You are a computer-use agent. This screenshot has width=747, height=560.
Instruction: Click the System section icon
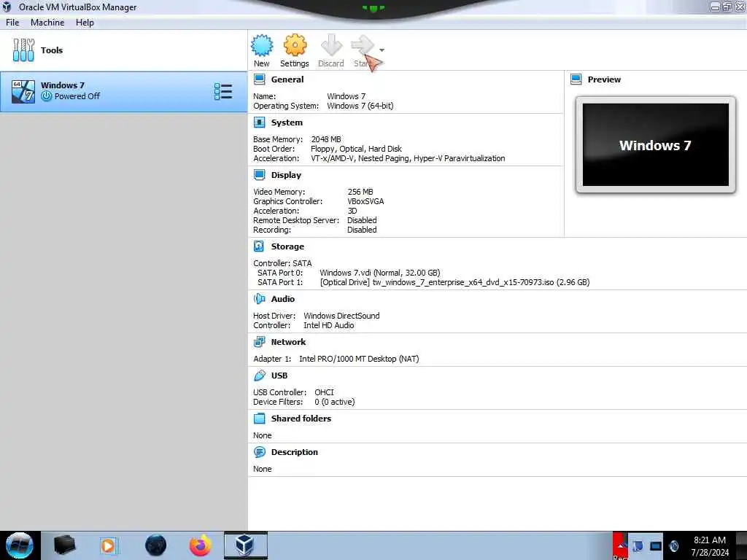(x=259, y=122)
